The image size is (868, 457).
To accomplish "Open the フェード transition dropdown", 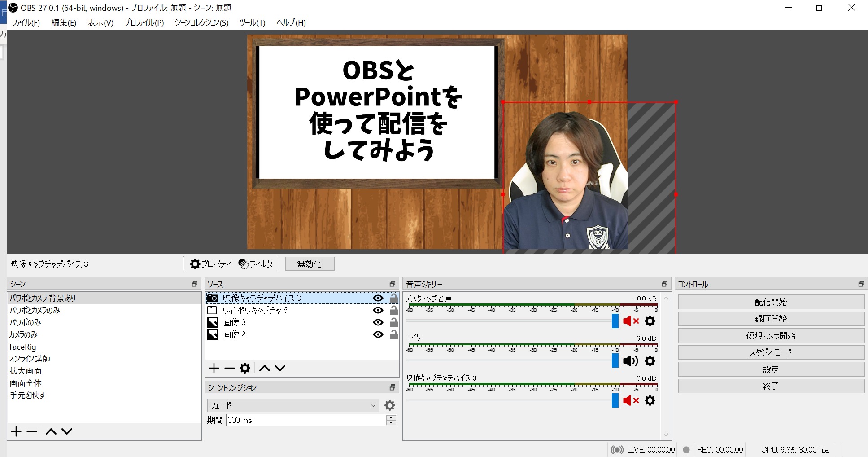I will coord(293,405).
